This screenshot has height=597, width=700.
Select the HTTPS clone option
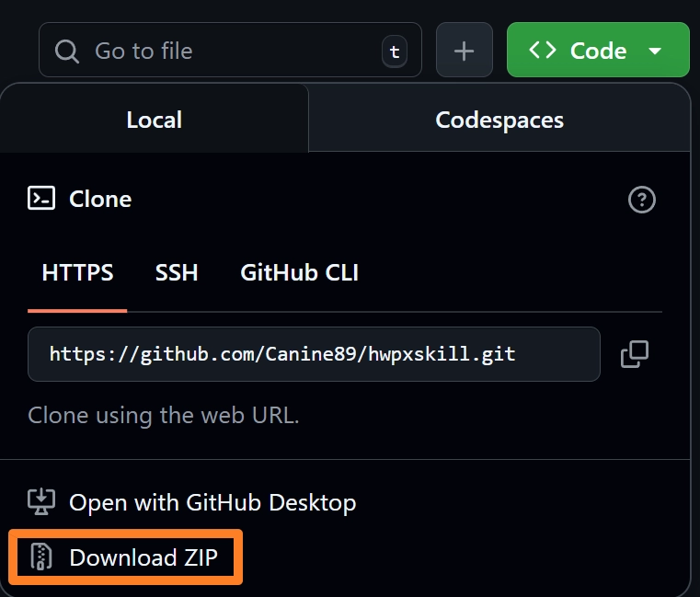coord(77,272)
